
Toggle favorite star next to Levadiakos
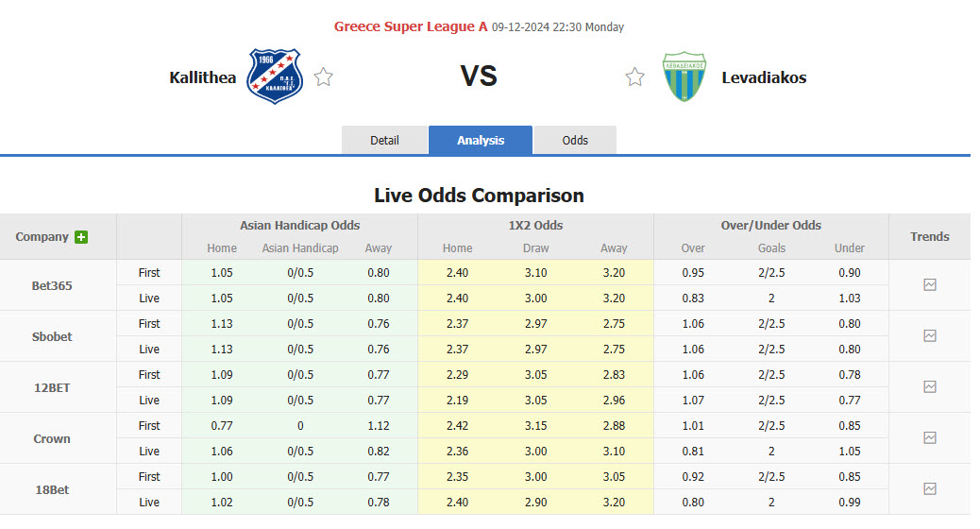[x=634, y=77]
